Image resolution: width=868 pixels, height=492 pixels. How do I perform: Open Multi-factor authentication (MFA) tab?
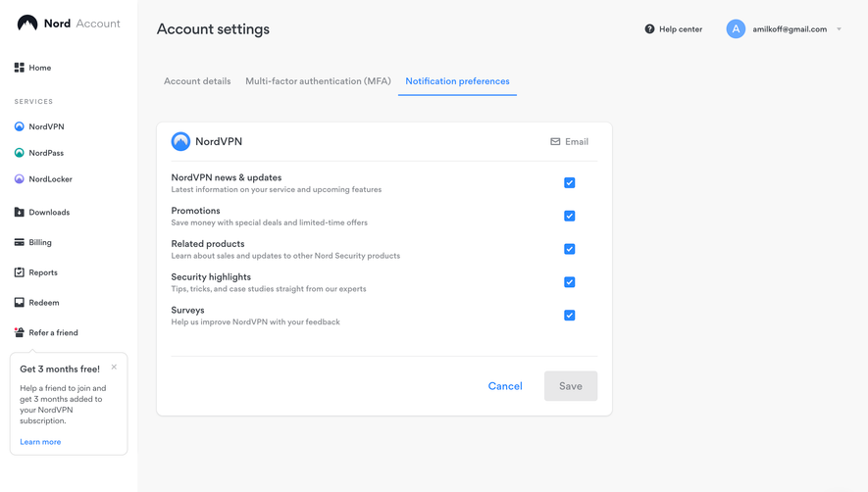coord(319,81)
